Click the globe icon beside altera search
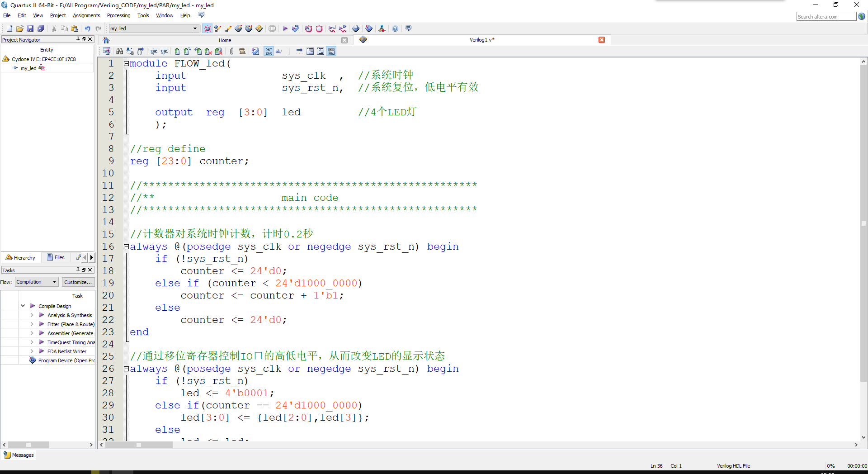Viewport: 868px width, 474px height. coord(862,16)
